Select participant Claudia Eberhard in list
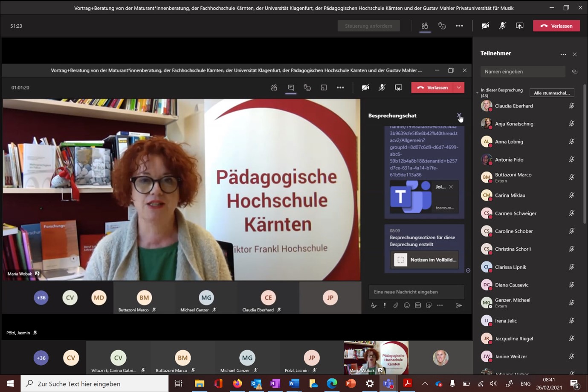The height and width of the screenshot is (392, 588). (x=528, y=106)
